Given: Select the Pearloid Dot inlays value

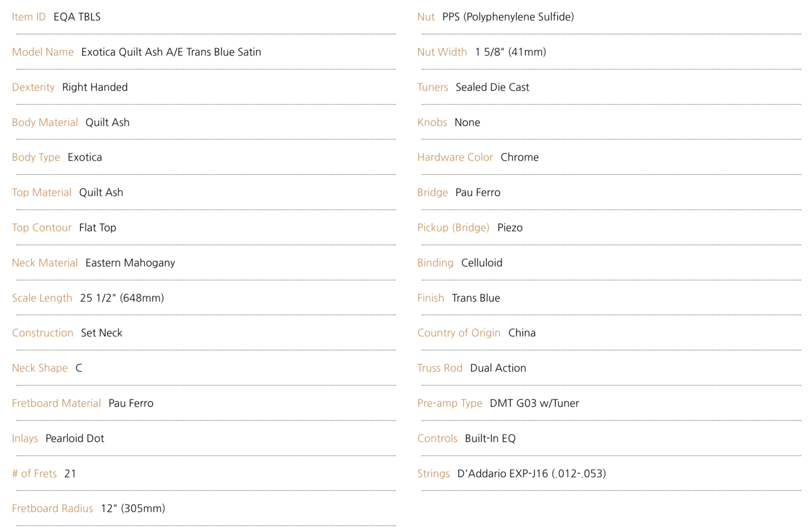Looking at the screenshot, I should (x=75, y=439).
